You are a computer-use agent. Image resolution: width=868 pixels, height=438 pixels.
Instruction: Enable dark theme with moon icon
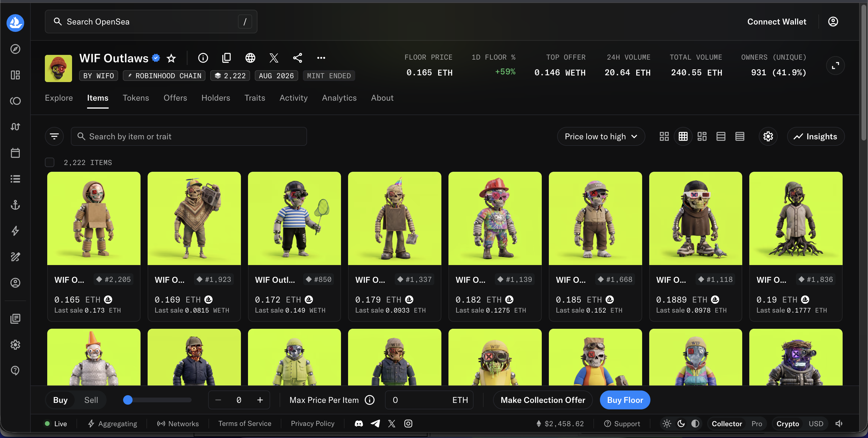(681, 424)
